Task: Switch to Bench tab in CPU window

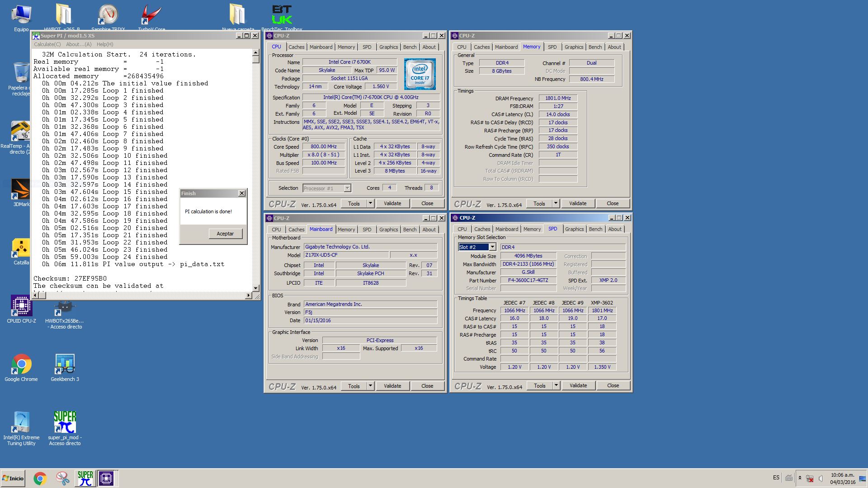Action: click(410, 47)
